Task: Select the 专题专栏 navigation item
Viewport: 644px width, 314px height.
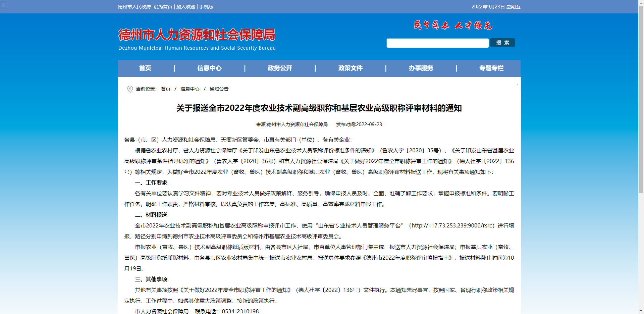Action: point(491,68)
